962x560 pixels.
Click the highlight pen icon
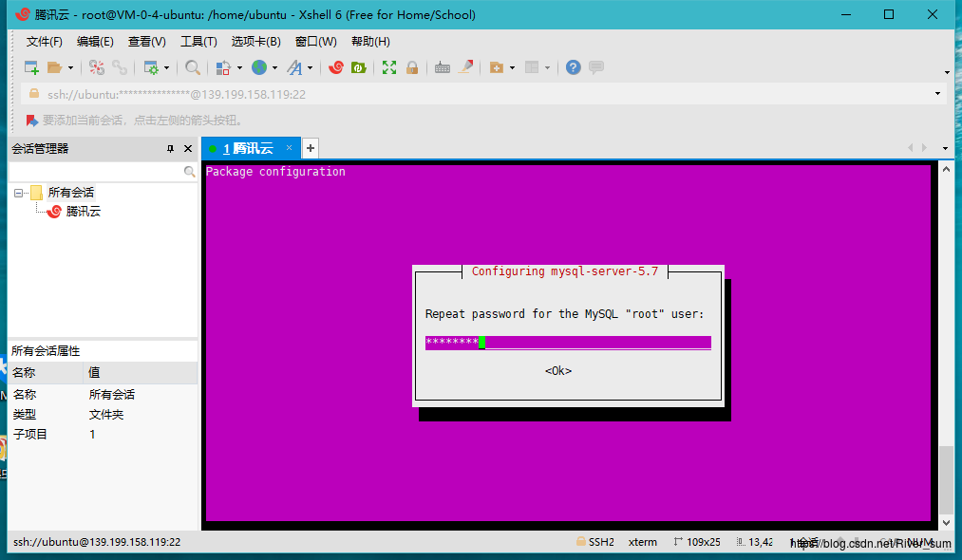pyautogui.click(x=465, y=66)
